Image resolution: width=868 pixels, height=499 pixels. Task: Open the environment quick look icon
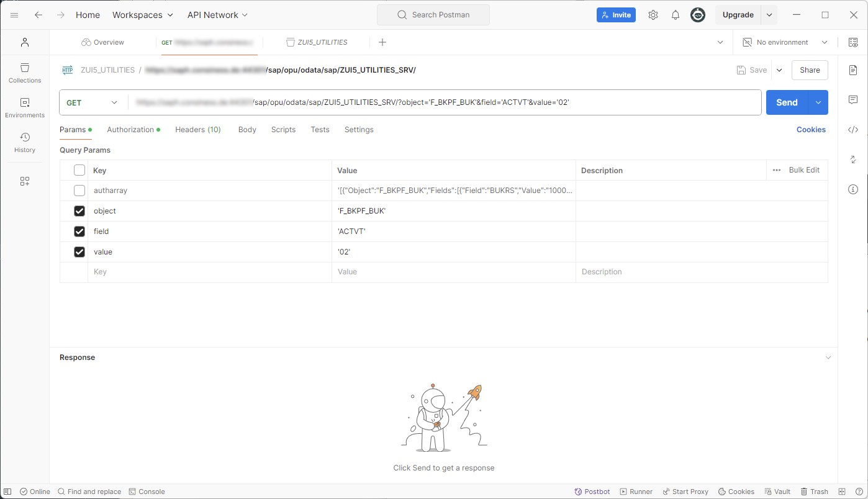(853, 42)
